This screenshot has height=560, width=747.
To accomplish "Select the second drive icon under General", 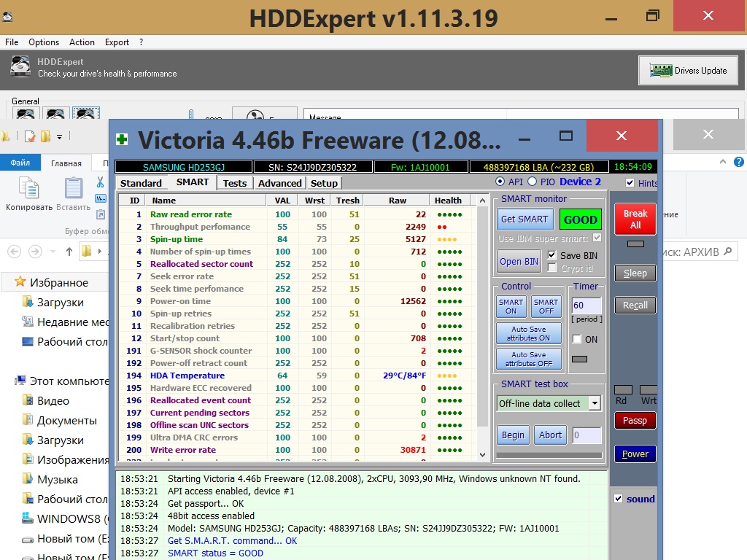I will click(55, 113).
